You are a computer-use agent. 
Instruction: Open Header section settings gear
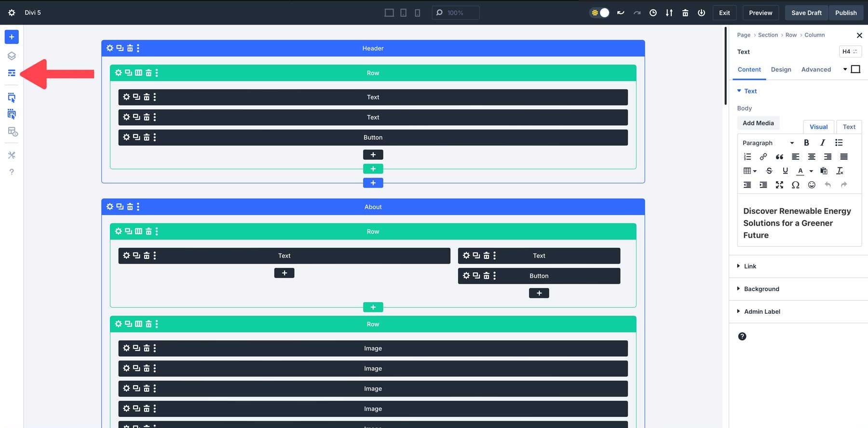[110, 48]
